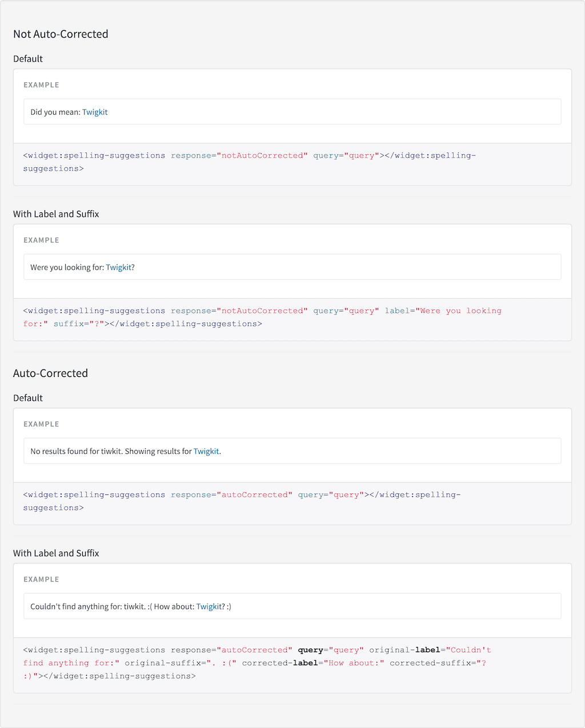
Task: Click the code snippet containing label="Were you looking for:"
Action: [x=262, y=317]
